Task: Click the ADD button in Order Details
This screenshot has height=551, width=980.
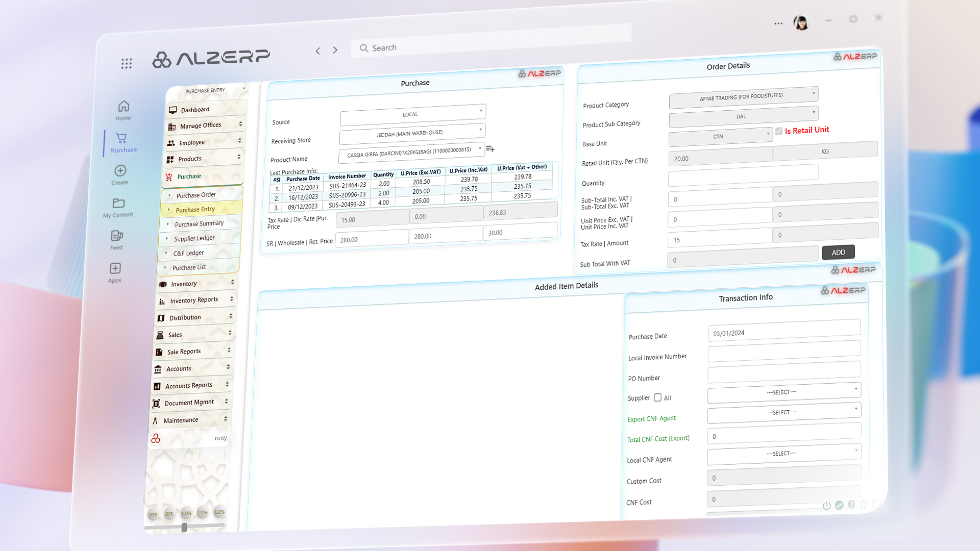Action: pos(838,252)
